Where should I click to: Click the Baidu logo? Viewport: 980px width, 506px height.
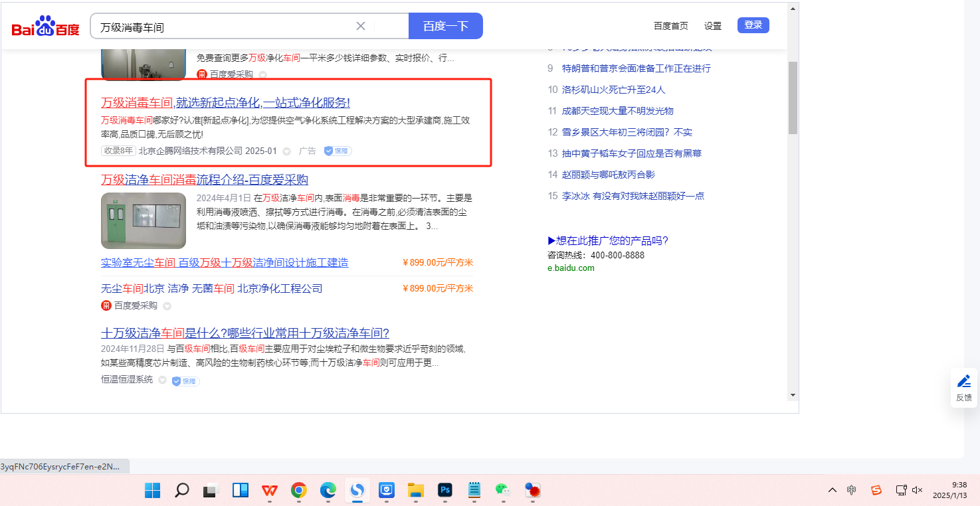45,27
